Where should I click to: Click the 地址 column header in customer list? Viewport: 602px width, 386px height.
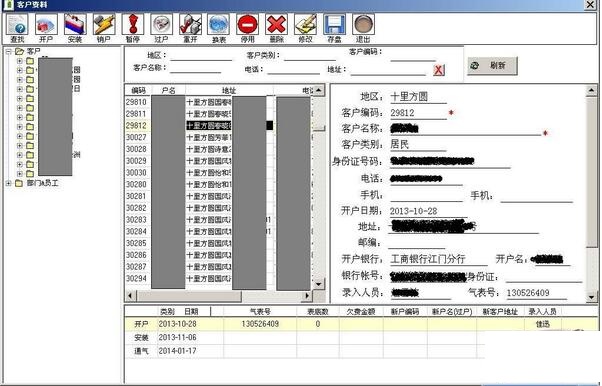[229, 90]
